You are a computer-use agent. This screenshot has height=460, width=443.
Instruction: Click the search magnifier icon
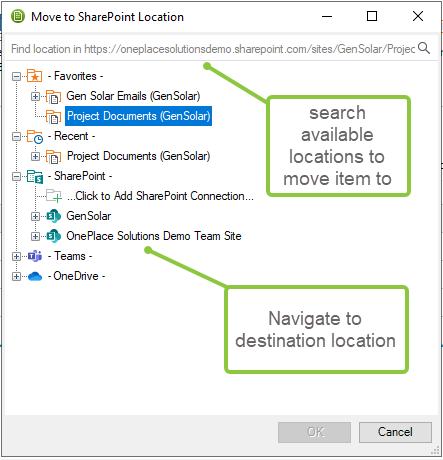coord(424,48)
